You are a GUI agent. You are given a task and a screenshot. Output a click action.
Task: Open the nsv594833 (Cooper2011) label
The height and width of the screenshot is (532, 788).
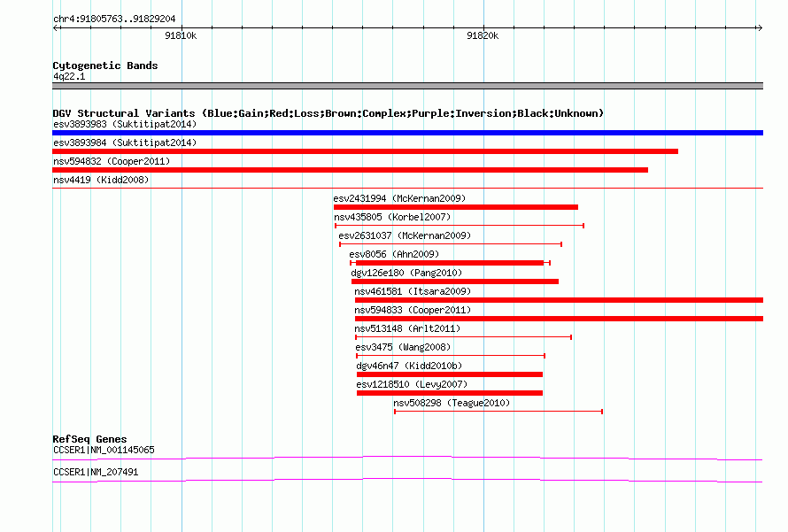pyautogui.click(x=413, y=310)
